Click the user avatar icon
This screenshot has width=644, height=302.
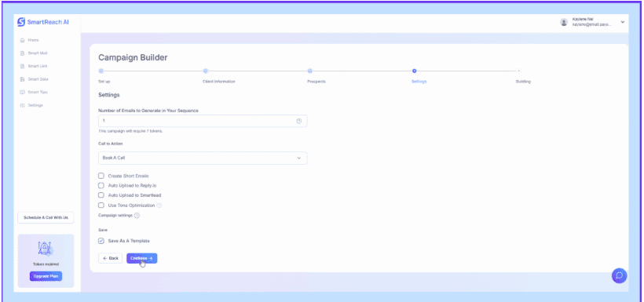(564, 22)
